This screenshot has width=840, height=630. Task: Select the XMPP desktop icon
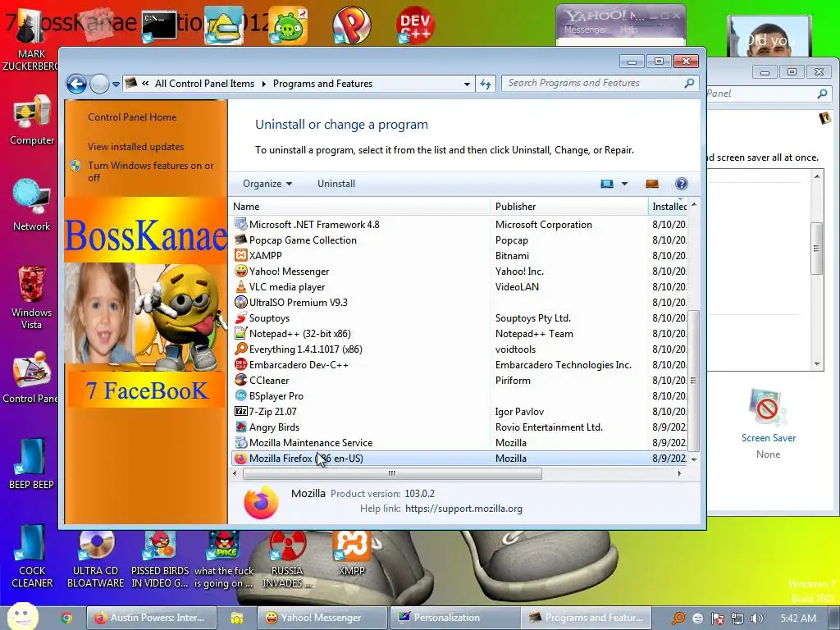tap(351, 553)
